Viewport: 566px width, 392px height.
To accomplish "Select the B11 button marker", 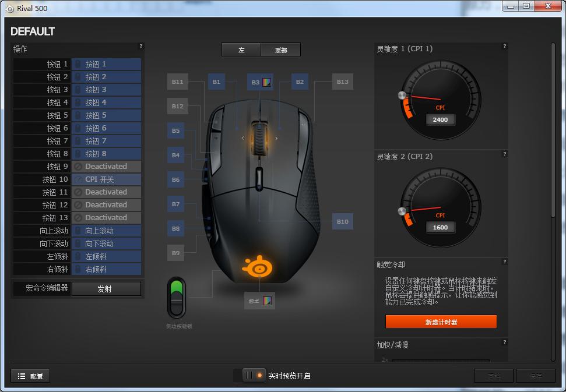I will click(x=177, y=82).
